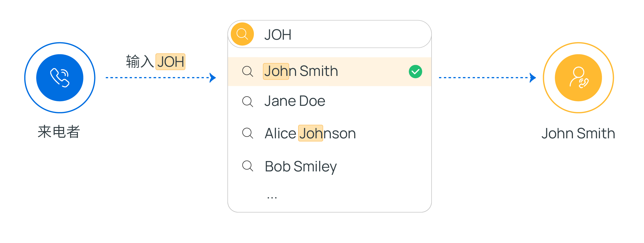Click the blue caller phone icon
The image size is (644, 243).
60,78
